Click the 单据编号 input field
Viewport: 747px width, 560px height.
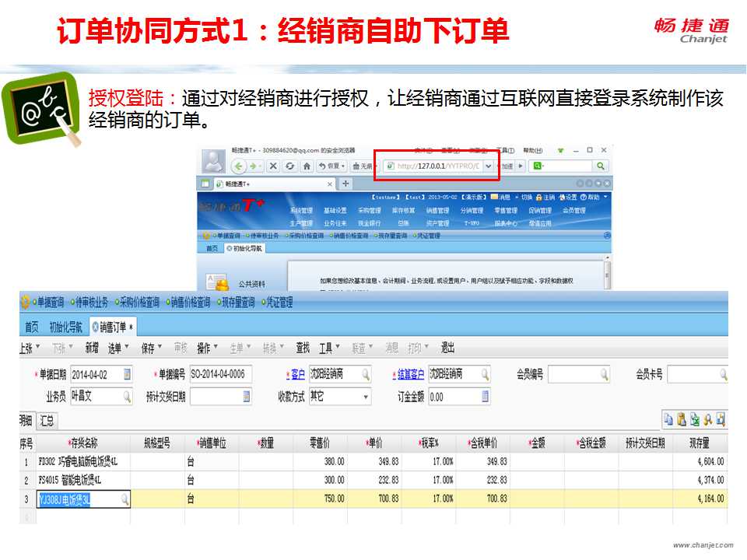click(219, 375)
